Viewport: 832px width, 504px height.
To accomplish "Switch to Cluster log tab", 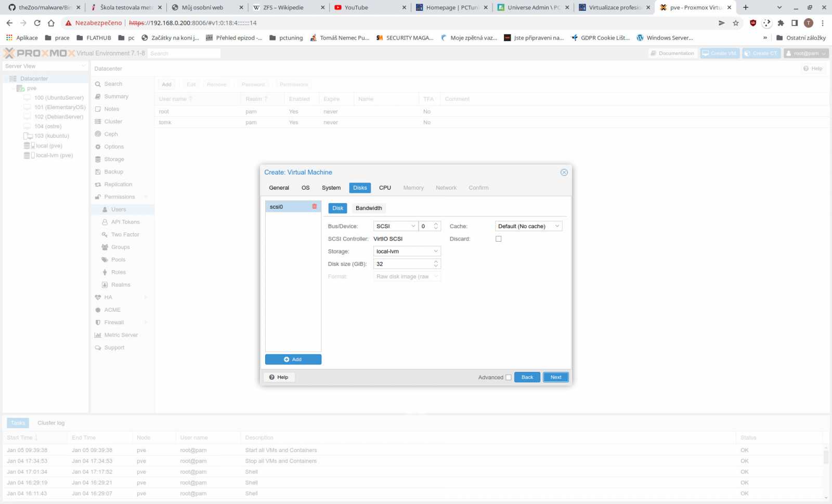I will tap(51, 423).
